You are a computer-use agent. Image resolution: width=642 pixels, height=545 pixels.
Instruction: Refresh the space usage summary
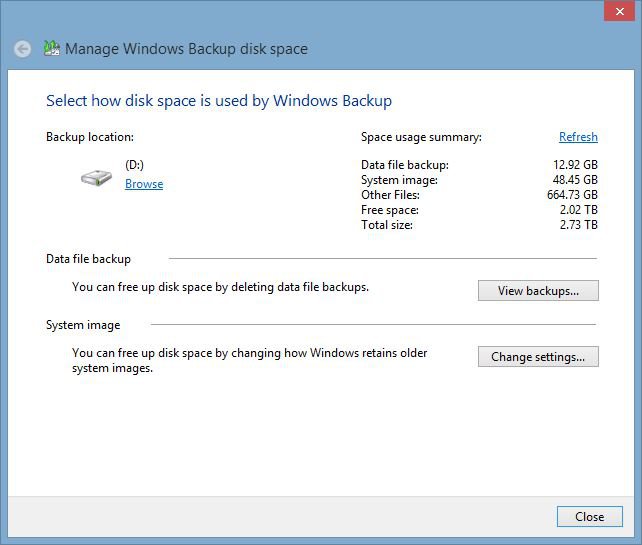point(578,137)
